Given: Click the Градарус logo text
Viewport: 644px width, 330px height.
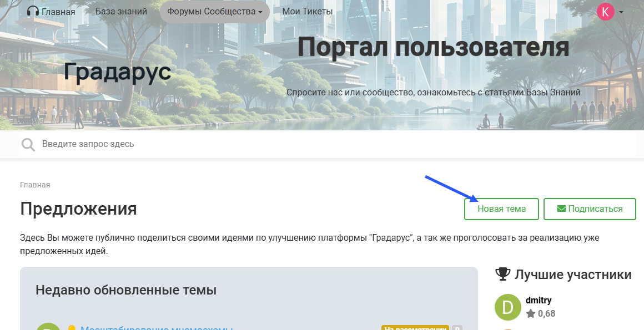Looking at the screenshot, I should click(117, 72).
